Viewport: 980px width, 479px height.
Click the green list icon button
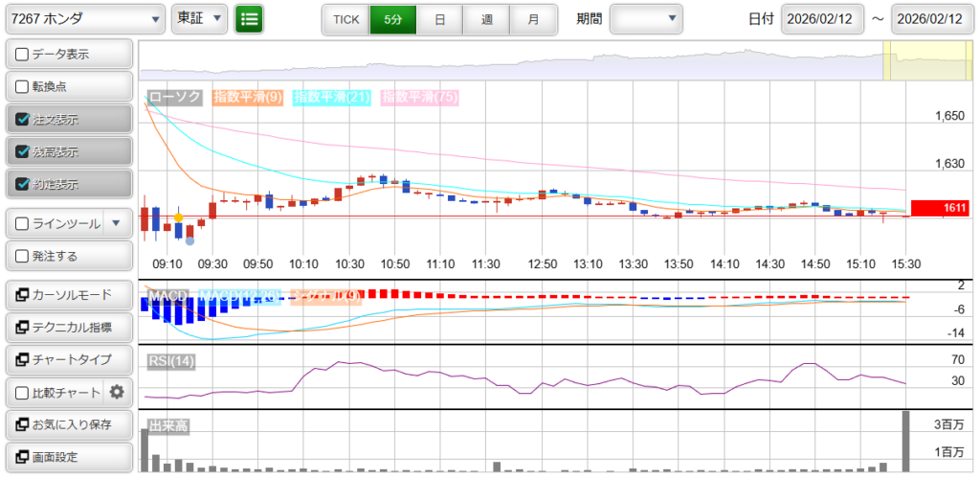click(x=249, y=18)
